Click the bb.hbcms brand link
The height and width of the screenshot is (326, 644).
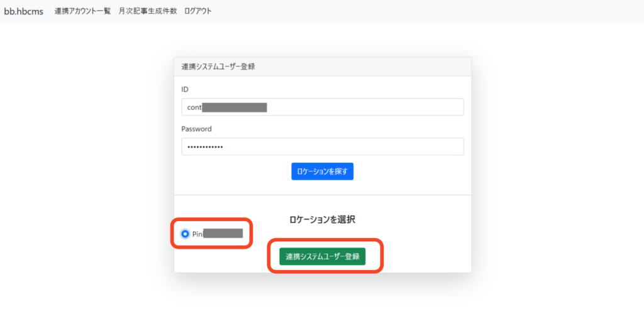tap(24, 11)
